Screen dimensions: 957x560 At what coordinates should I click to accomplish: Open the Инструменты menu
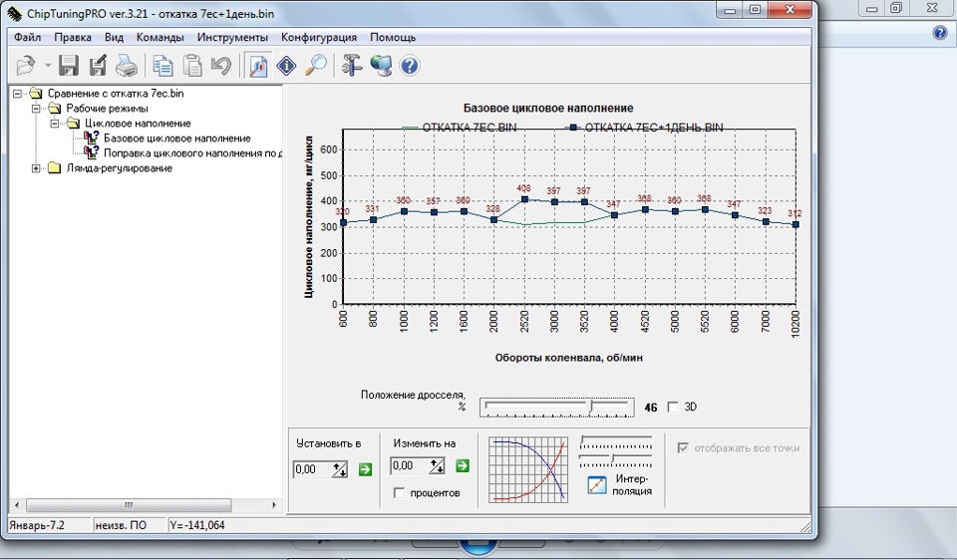(x=232, y=38)
